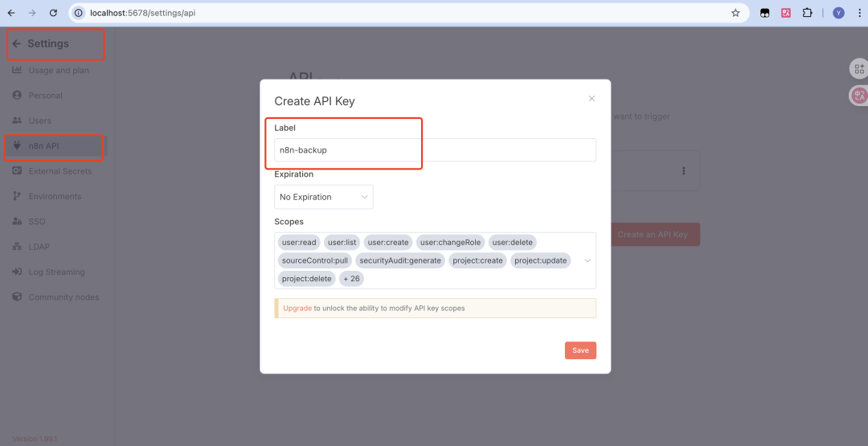Open SSO settings
This screenshot has width=868, height=446.
[37, 221]
